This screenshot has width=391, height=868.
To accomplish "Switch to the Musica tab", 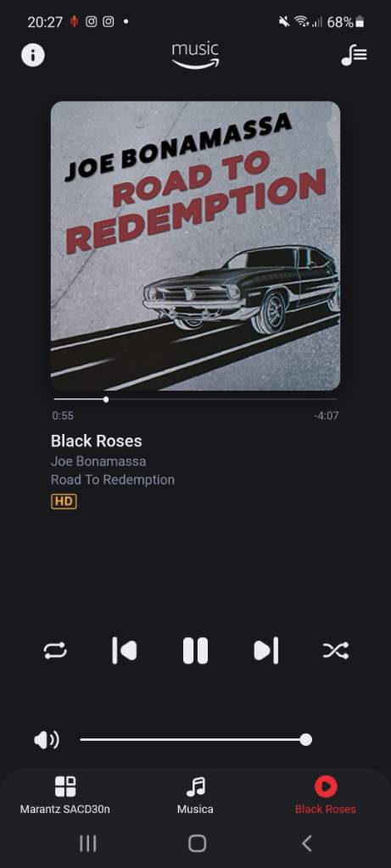I will pyautogui.click(x=195, y=795).
